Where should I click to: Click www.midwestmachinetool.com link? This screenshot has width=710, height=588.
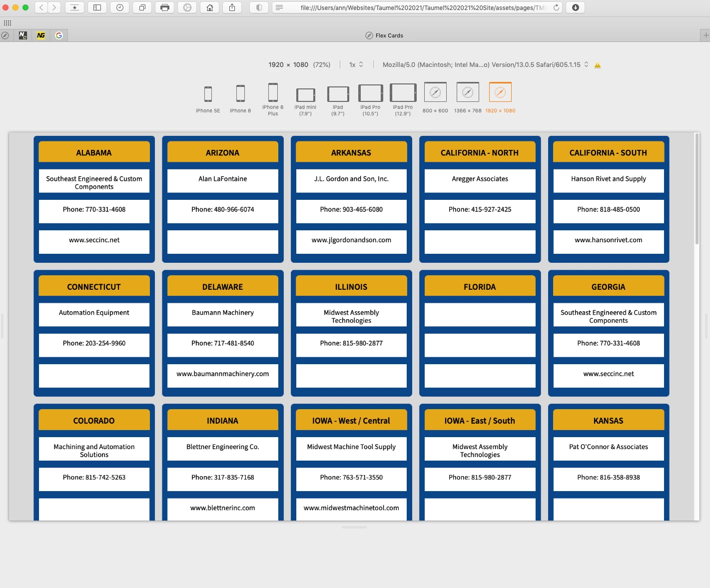[x=351, y=508]
